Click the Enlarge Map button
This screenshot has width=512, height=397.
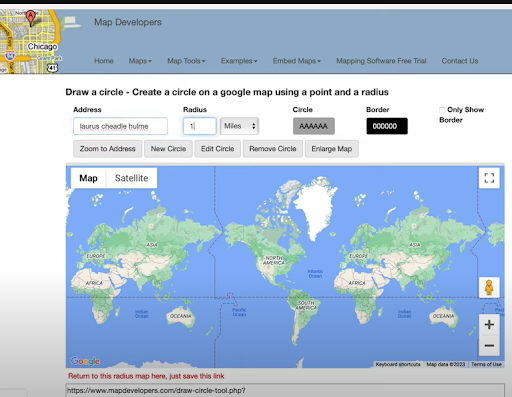pos(332,149)
